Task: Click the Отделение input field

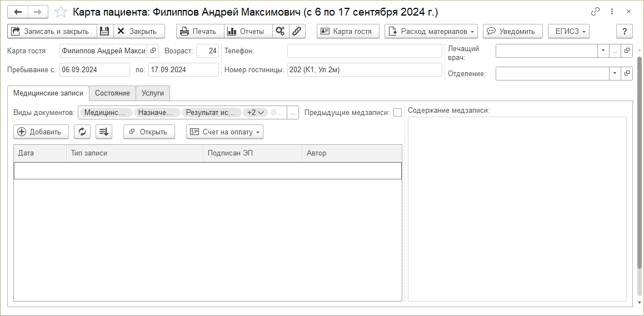Action: click(x=552, y=73)
